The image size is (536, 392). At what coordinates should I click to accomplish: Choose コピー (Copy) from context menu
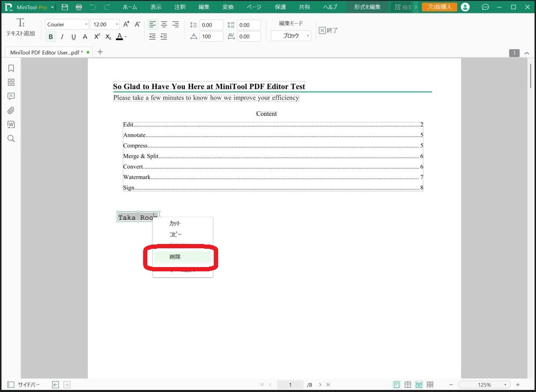coord(183,234)
